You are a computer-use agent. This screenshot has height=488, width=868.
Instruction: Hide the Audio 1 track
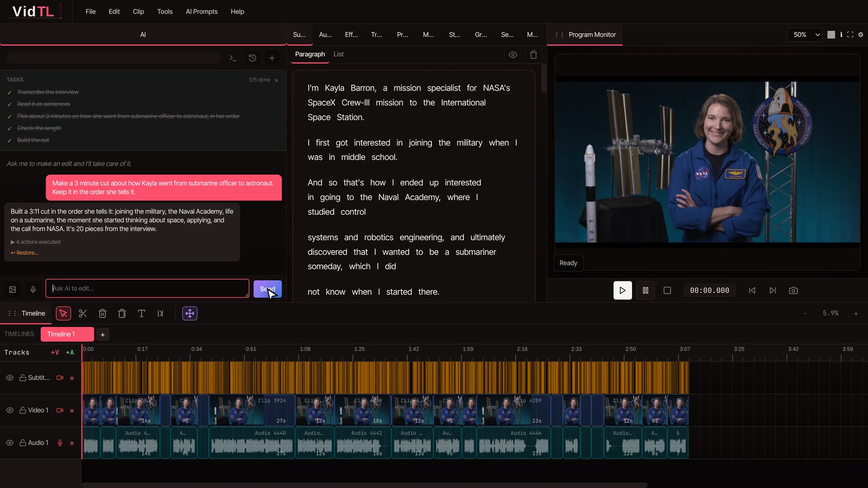coord(10,443)
